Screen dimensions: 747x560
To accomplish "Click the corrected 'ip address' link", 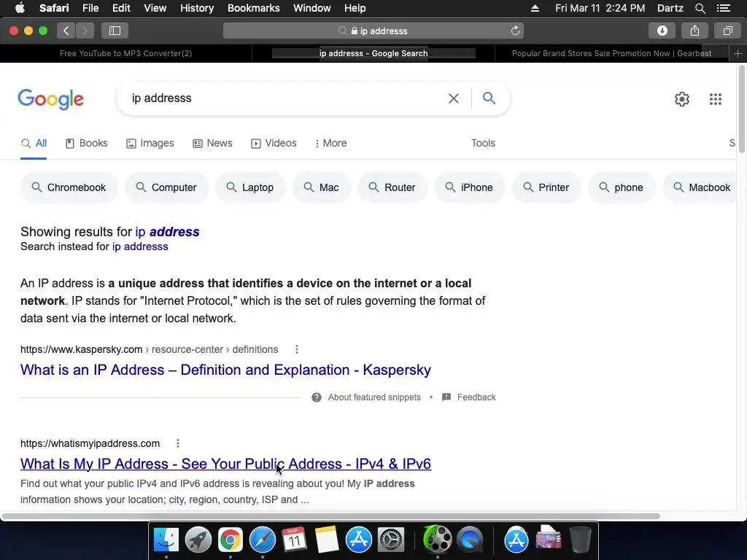I will 167,232.
